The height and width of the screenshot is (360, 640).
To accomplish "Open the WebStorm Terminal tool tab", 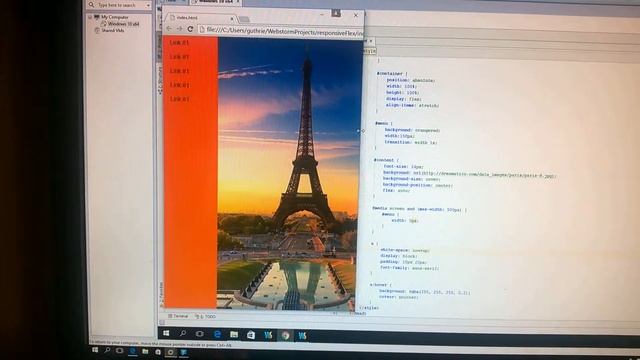I will pos(178,316).
